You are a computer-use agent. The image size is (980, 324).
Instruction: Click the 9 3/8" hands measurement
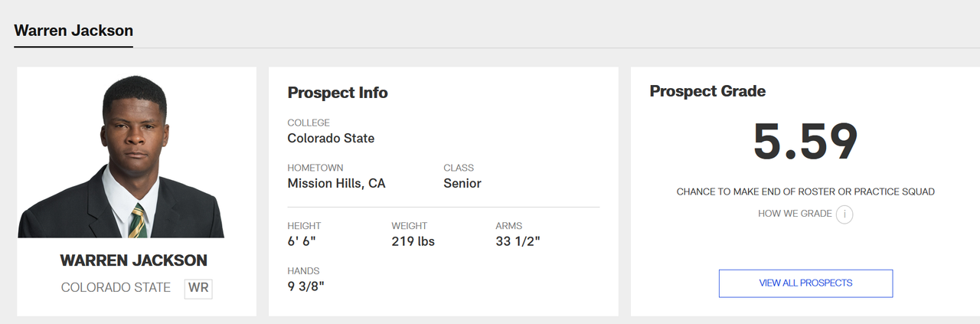tap(305, 286)
